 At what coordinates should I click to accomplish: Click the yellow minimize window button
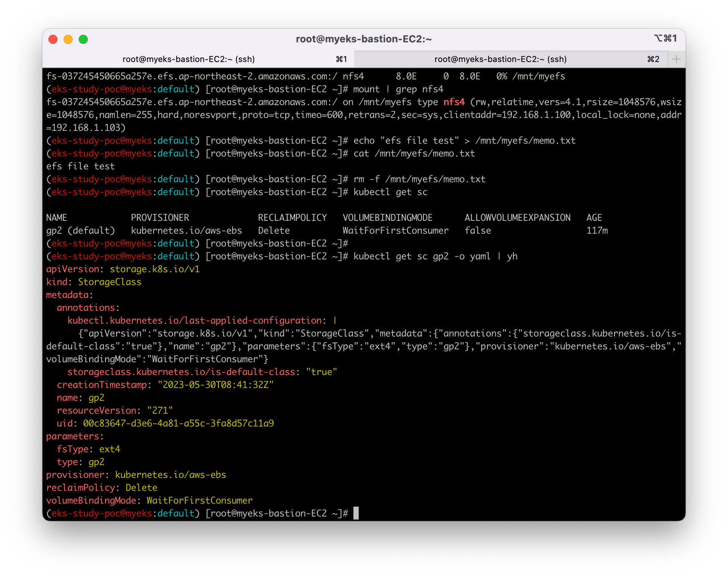68,39
